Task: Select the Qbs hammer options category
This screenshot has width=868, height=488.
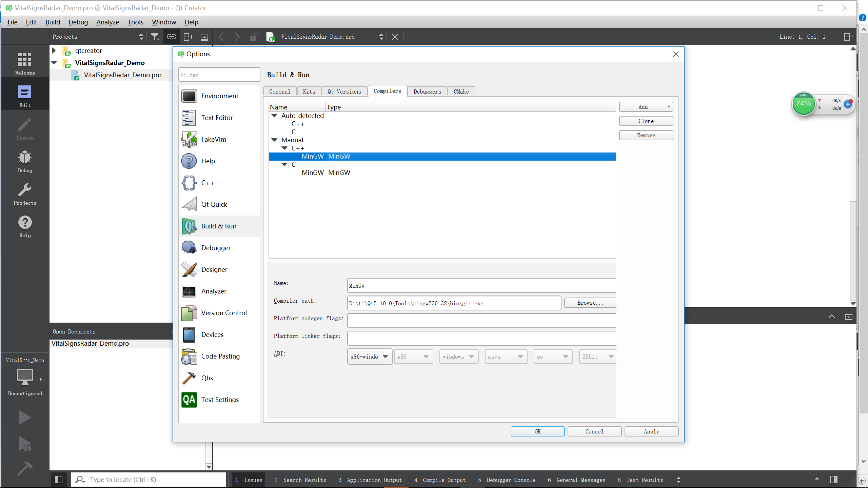Action: [207, 378]
